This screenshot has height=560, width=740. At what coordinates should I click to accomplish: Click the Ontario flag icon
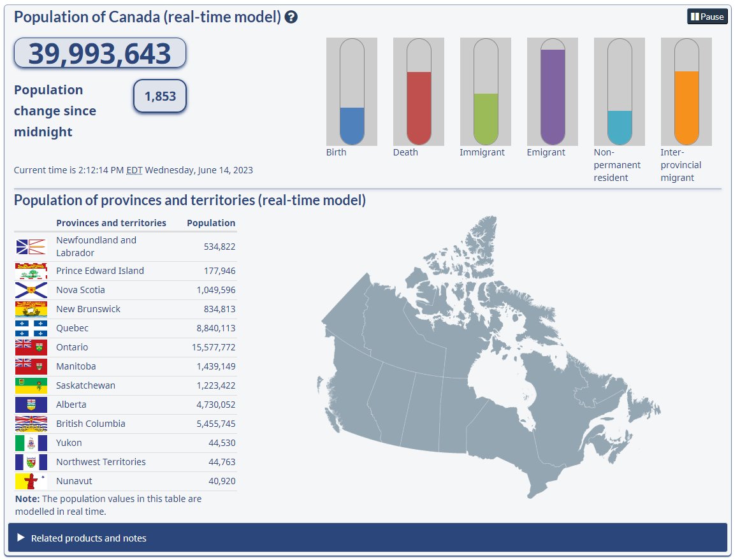tap(31, 347)
